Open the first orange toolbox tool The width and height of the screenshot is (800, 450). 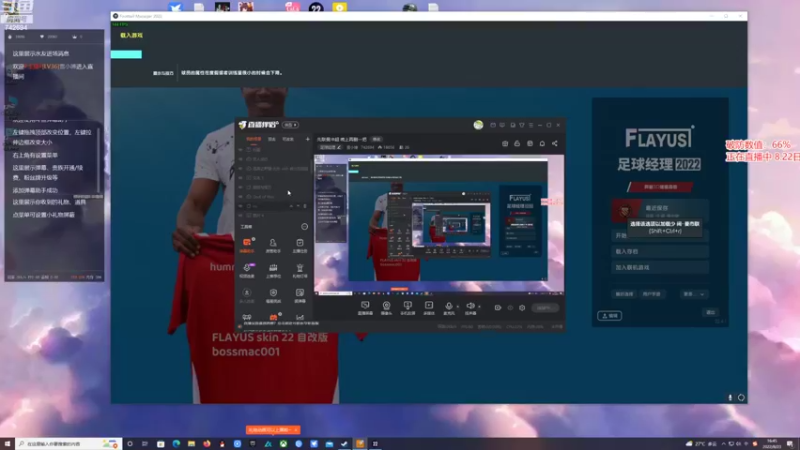click(247, 245)
